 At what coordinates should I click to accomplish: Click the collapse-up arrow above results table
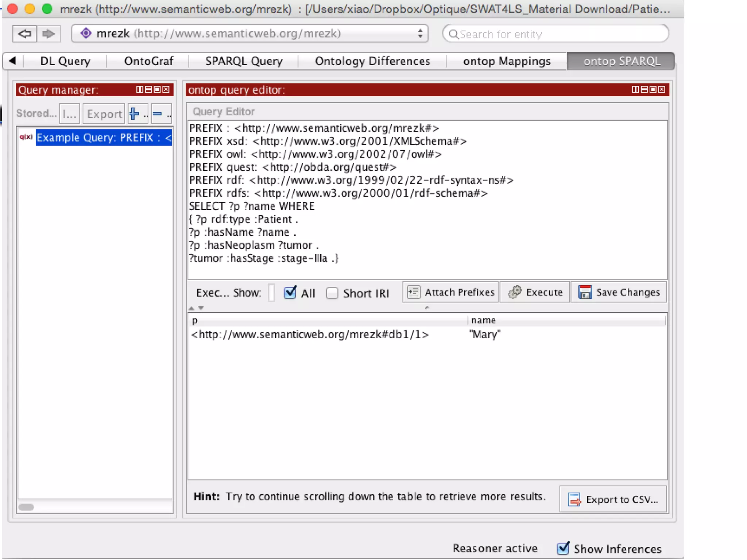[191, 308]
